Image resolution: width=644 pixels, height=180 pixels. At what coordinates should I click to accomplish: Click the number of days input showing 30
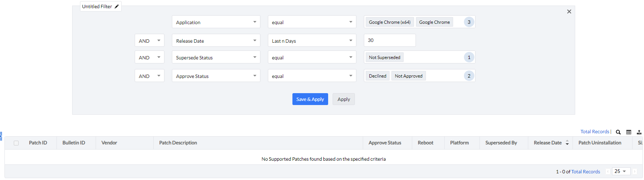390,40
